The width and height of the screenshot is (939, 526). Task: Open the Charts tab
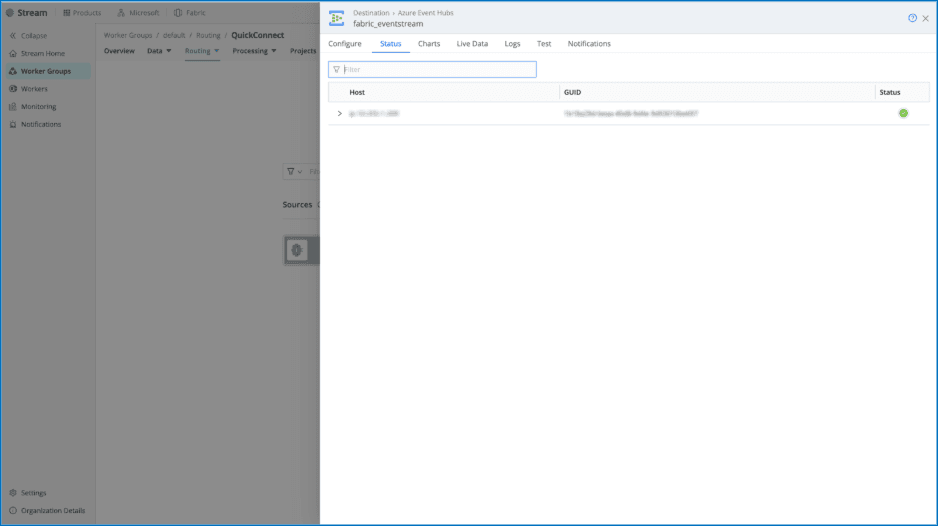tap(429, 44)
